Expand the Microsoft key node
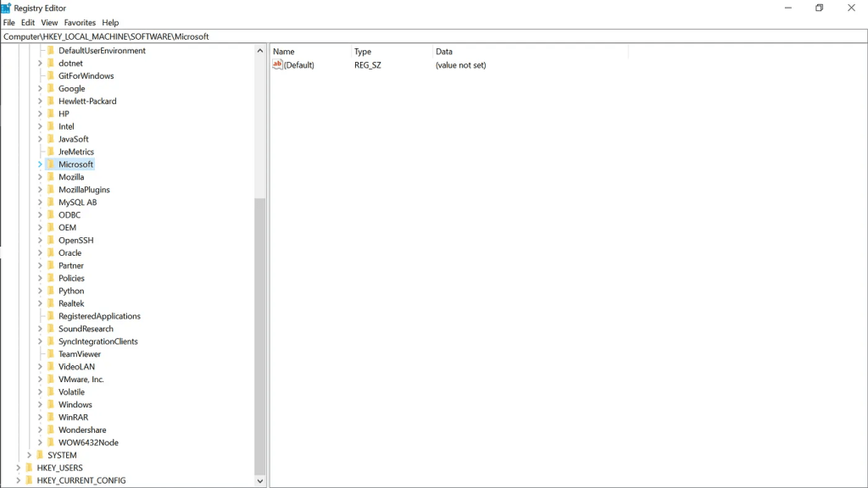 point(40,164)
